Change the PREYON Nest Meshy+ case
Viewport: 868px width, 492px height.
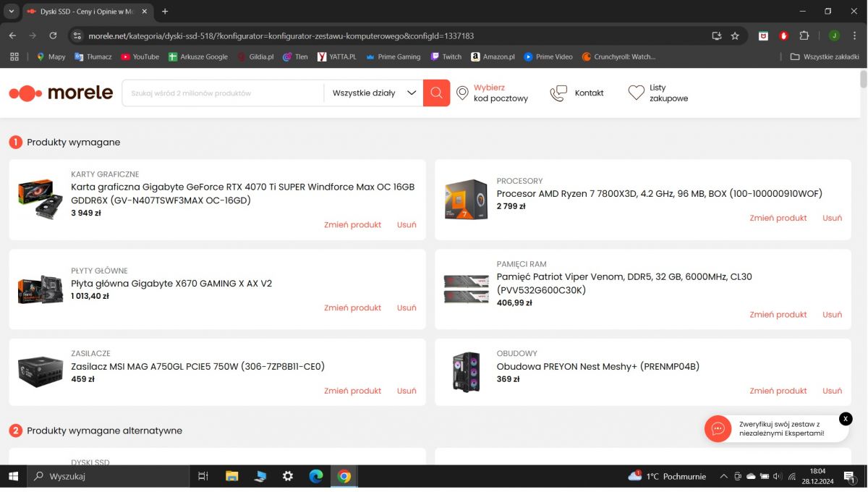(x=778, y=391)
